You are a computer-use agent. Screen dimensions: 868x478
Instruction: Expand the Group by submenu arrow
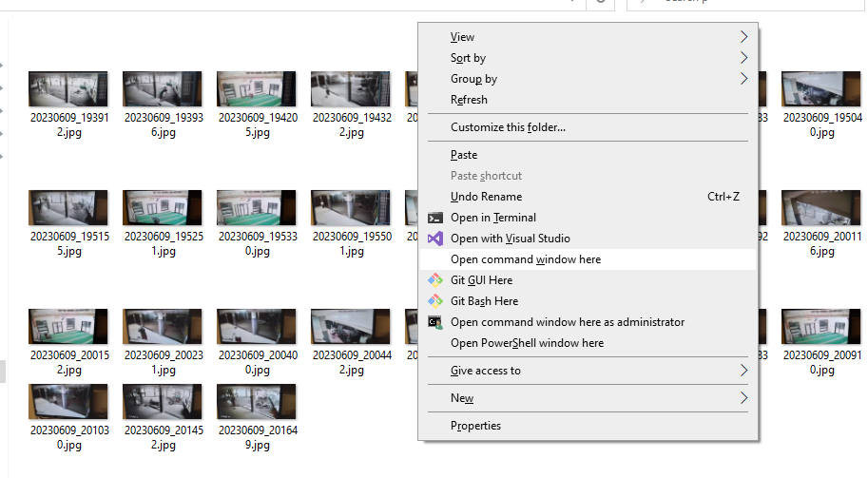pos(743,79)
